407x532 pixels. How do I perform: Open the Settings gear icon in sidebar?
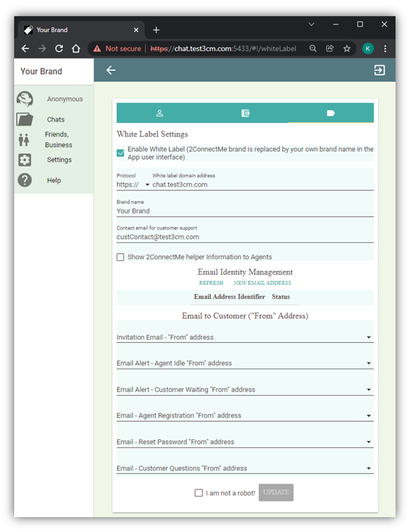24,160
